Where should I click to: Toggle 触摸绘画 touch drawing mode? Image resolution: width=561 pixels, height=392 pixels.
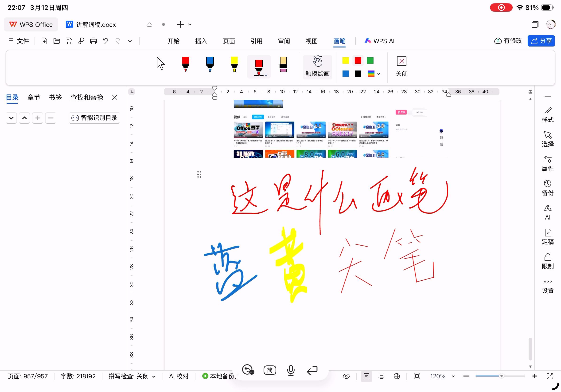[x=317, y=67]
